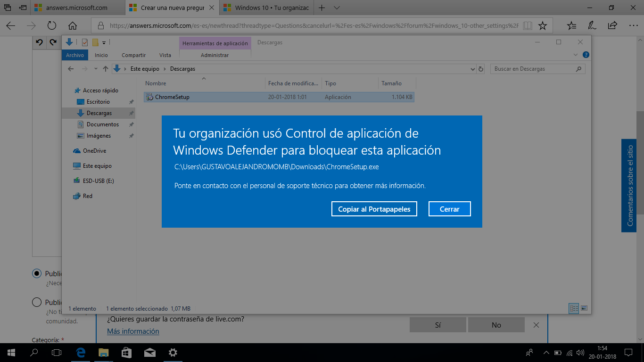This screenshot has width=644, height=362.
Task: Click the Edge forward arrow
Action: click(x=32, y=26)
